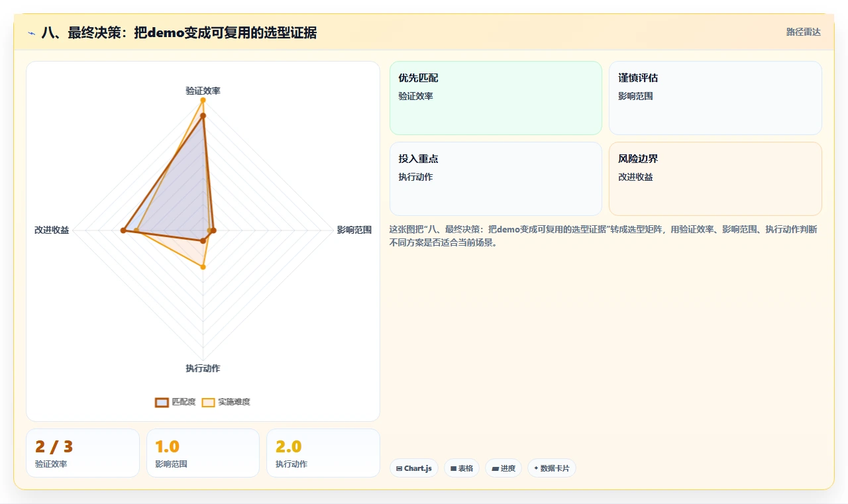The height and width of the screenshot is (504, 848).
Task: Select the Chart.js tag chip
Action: point(414,468)
